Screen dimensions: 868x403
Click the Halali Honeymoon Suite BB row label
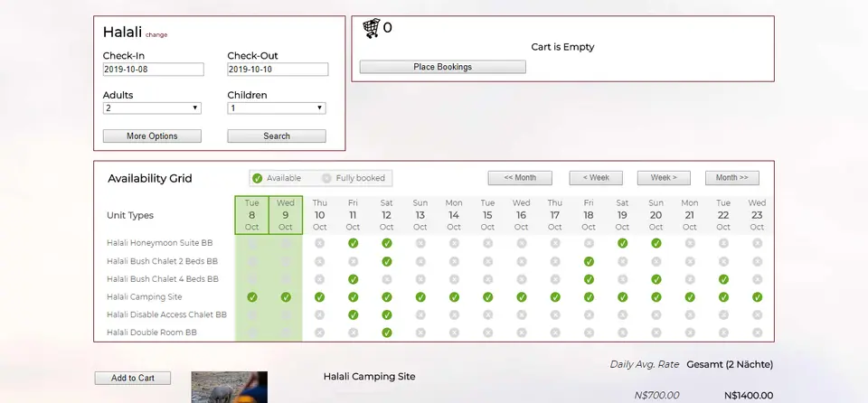tap(160, 243)
